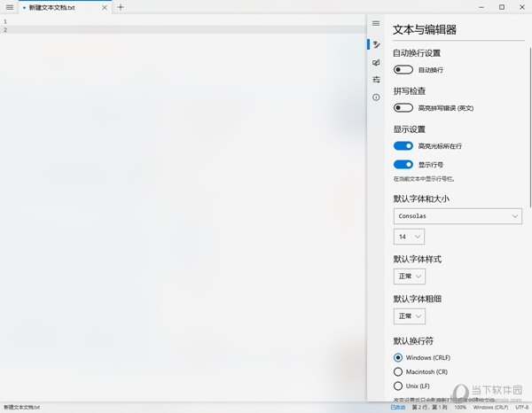Open the personalization settings icon
This screenshot has height=413, width=532.
point(376,62)
